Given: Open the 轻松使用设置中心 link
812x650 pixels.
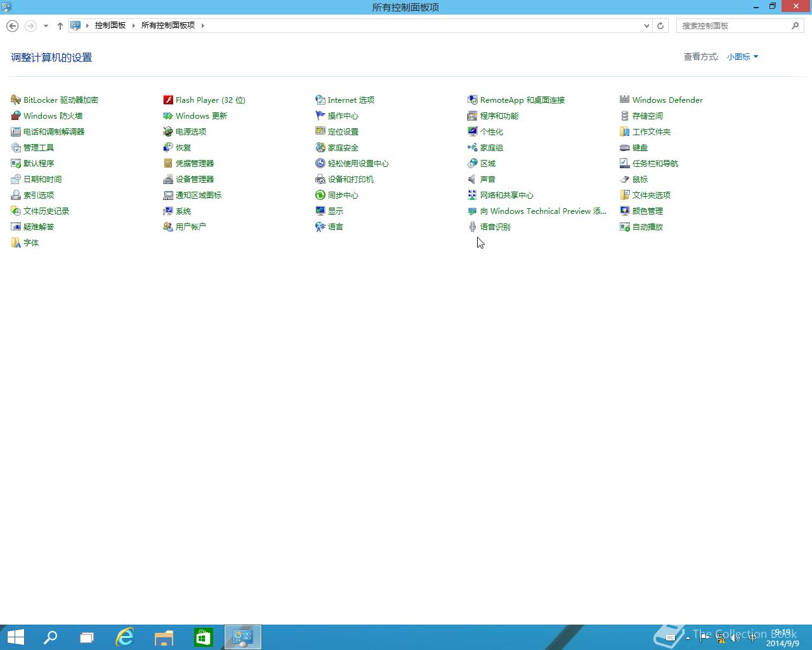Looking at the screenshot, I should (358, 163).
